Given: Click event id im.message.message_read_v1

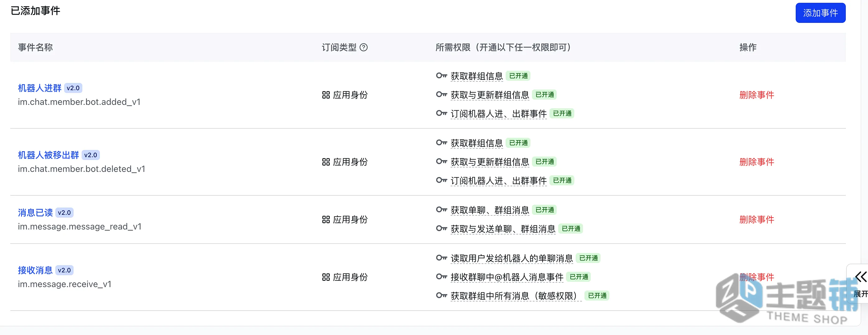Looking at the screenshot, I should pyautogui.click(x=79, y=227).
